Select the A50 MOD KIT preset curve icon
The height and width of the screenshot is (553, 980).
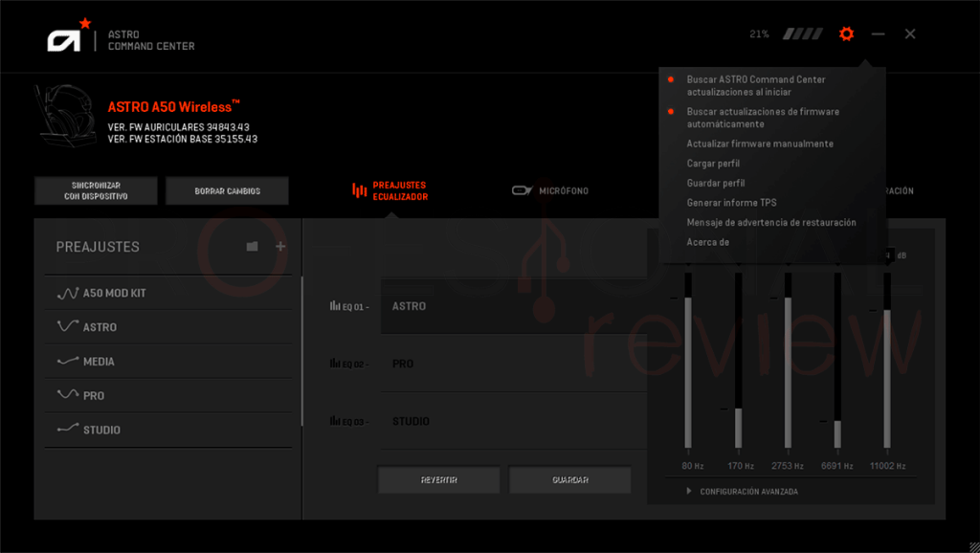[x=68, y=293]
